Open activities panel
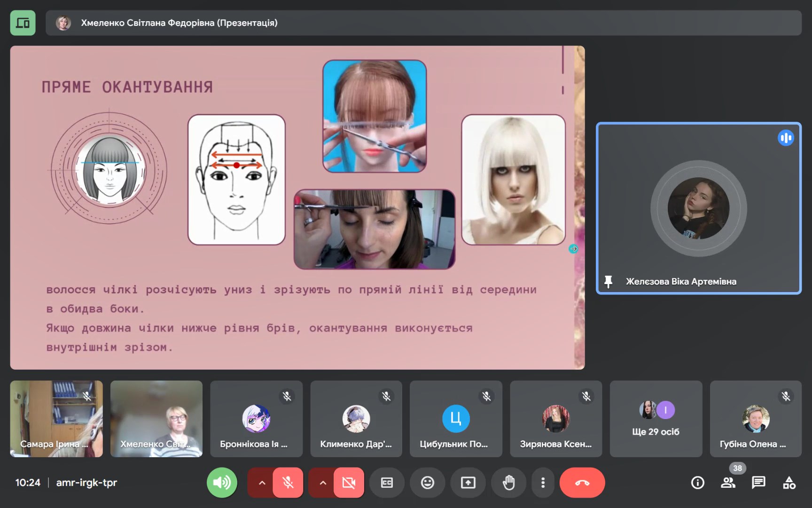 789,482
